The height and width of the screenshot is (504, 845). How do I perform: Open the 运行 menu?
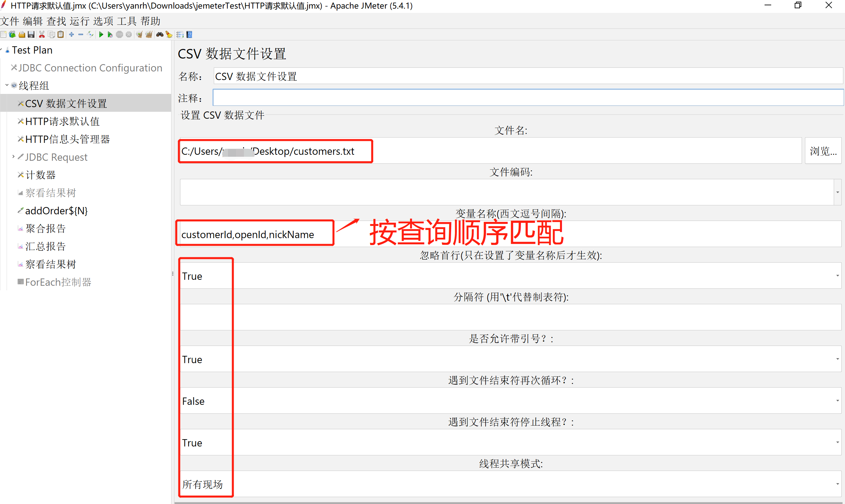(x=79, y=21)
